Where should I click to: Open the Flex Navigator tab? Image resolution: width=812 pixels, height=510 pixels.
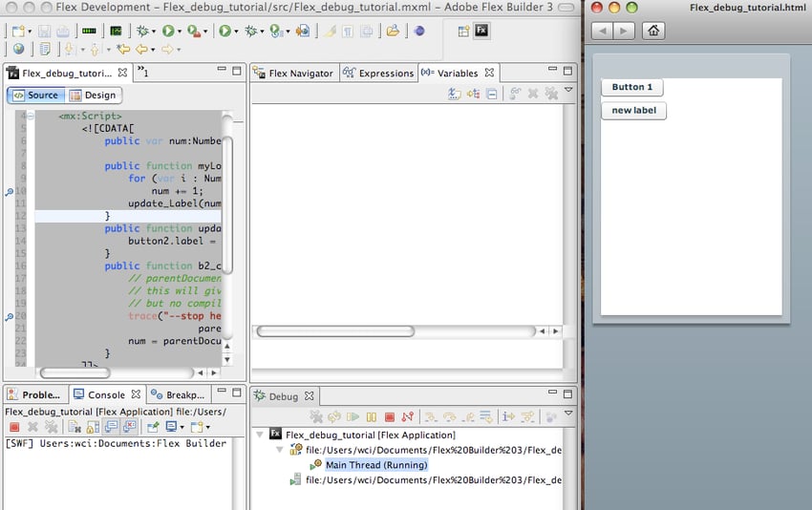point(293,74)
